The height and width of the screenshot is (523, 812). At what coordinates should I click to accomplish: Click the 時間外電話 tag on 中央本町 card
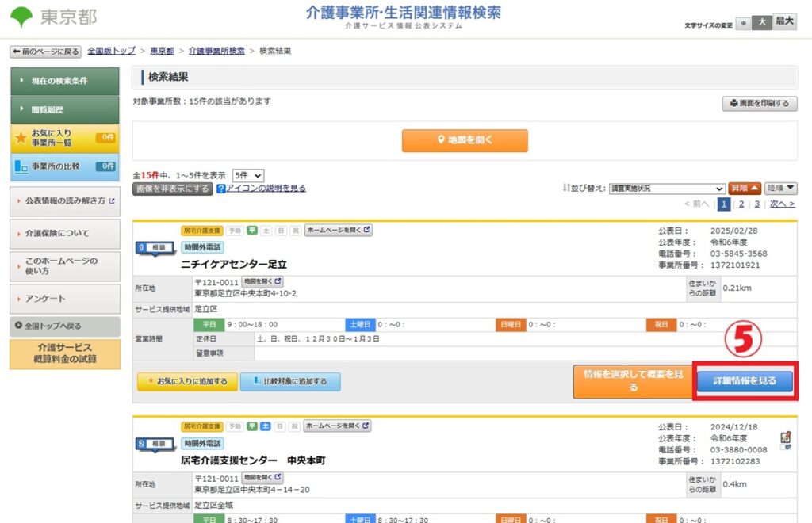[202, 443]
